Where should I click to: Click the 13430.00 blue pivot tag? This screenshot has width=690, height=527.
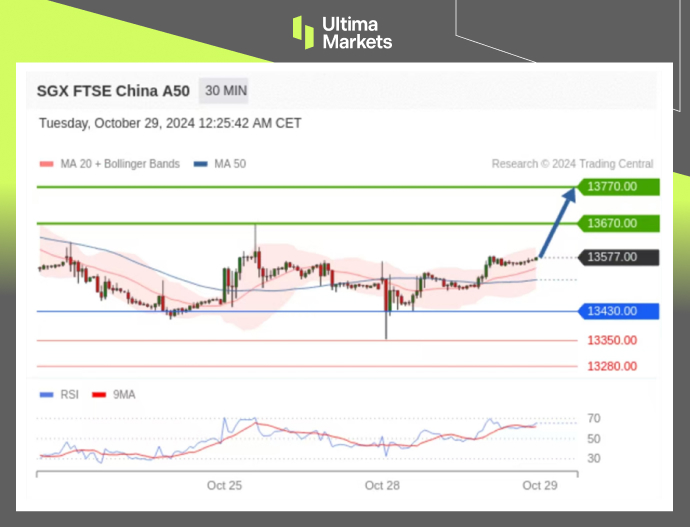click(620, 311)
